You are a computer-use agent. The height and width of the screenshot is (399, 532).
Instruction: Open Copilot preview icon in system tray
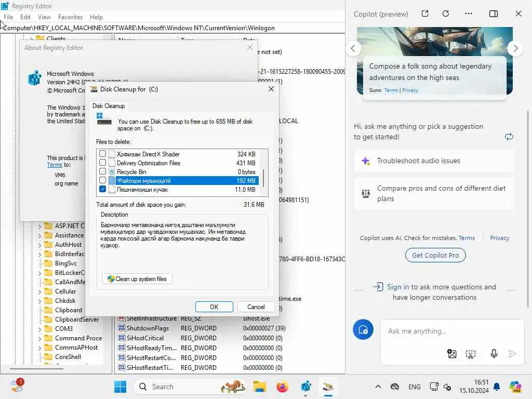[515, 387]
